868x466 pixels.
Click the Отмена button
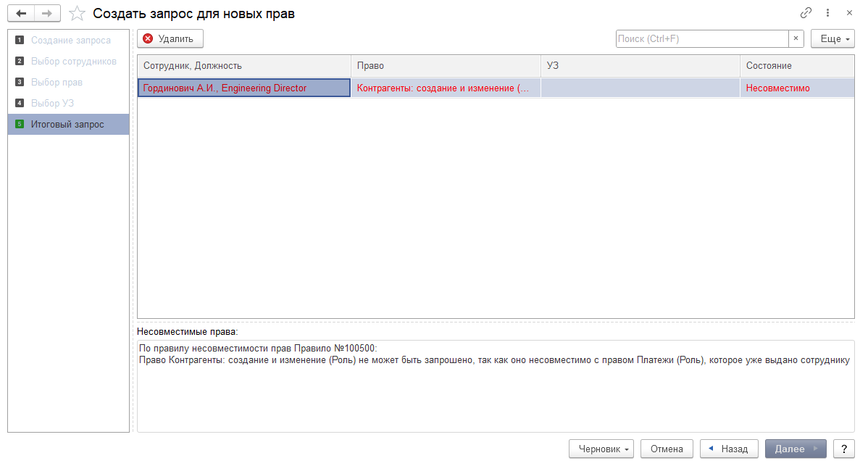(x=667, y=449)
